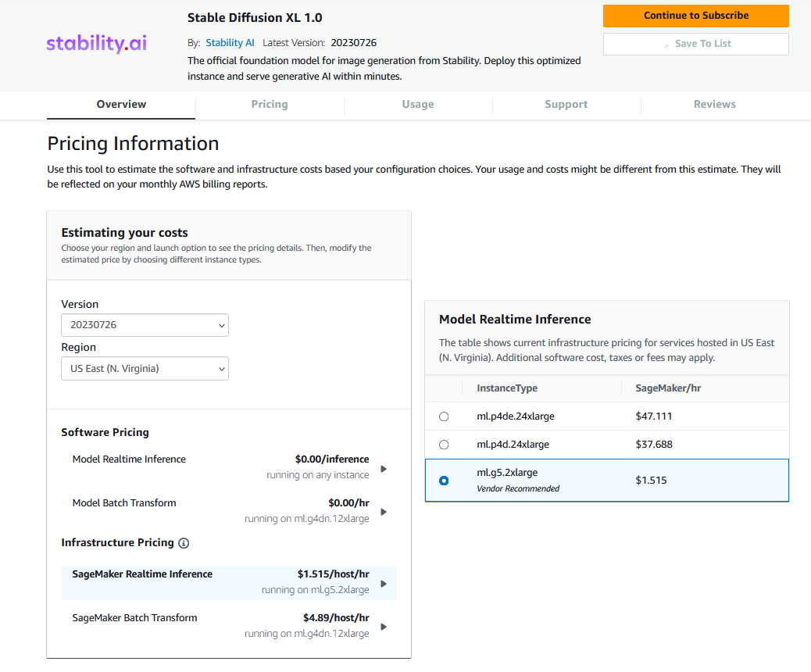The width and height of the screenshot is (811, 672).
Task: Click SageMaker Batch Transform row label
Action: [x=134, y=617]
